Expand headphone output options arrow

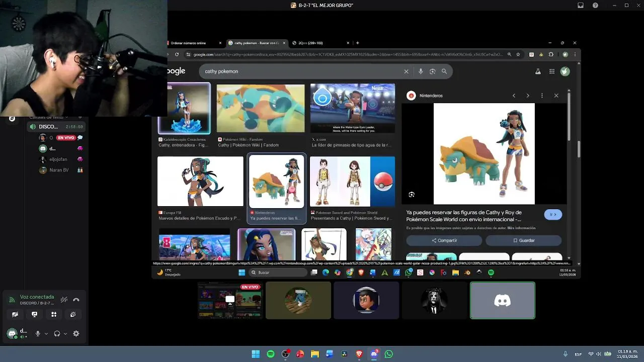65,333
